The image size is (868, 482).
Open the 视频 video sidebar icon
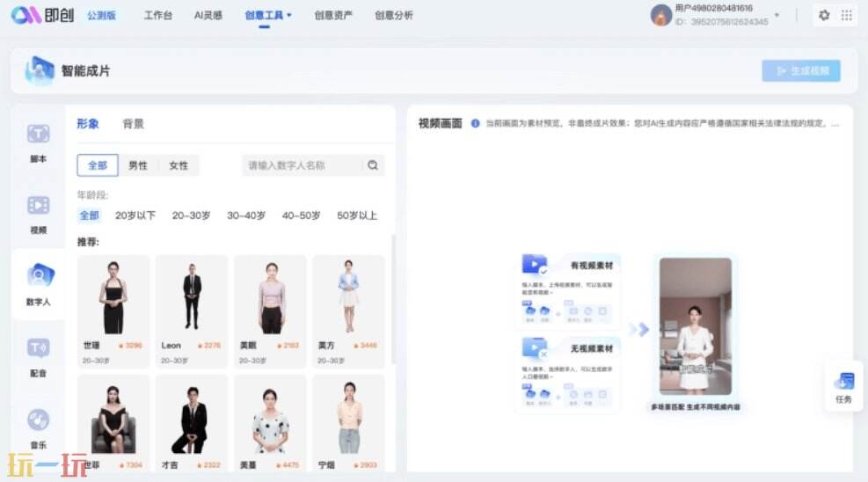(x=38, y=205)
